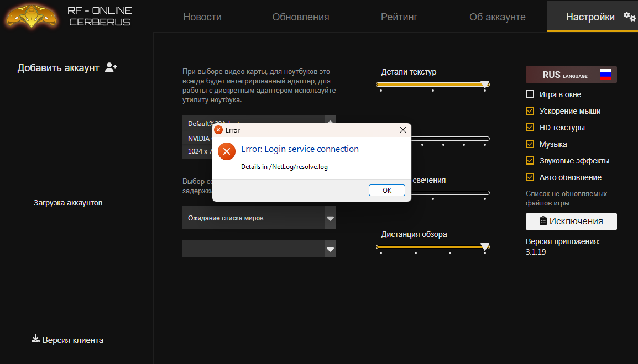638x364 pixels.
Task: Close the Error dialog with X
Action: click(403, 130)
